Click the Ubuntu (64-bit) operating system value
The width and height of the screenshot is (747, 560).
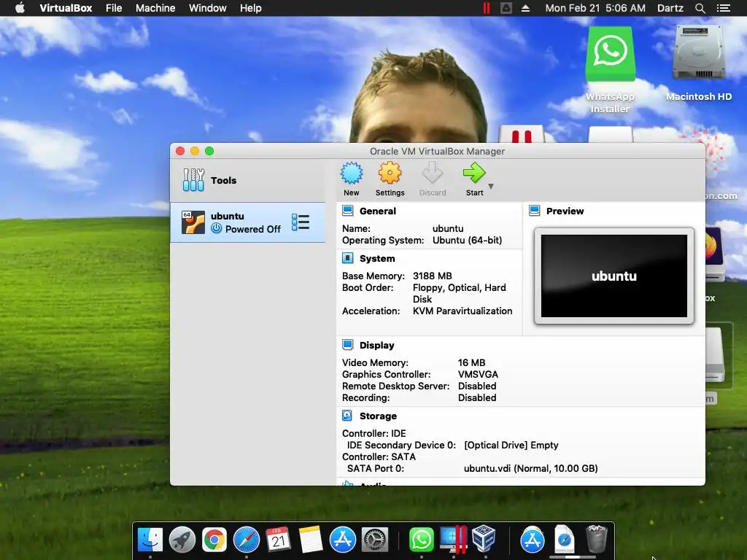pos(468,241)
